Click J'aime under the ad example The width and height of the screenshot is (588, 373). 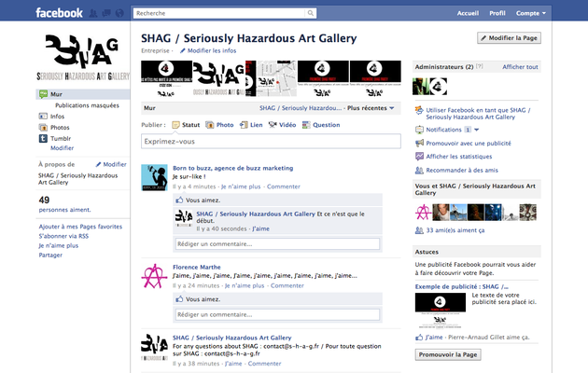point(433,338)
